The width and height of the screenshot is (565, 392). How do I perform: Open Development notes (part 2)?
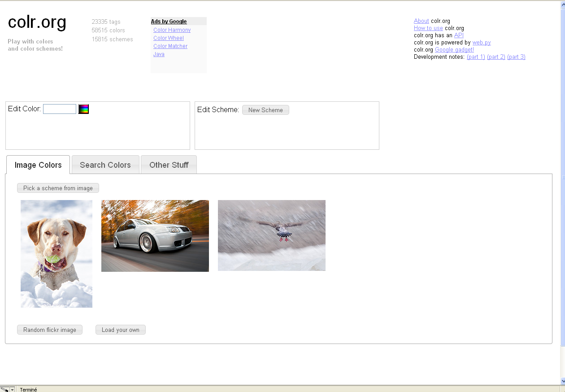click(x=496, y=57)
